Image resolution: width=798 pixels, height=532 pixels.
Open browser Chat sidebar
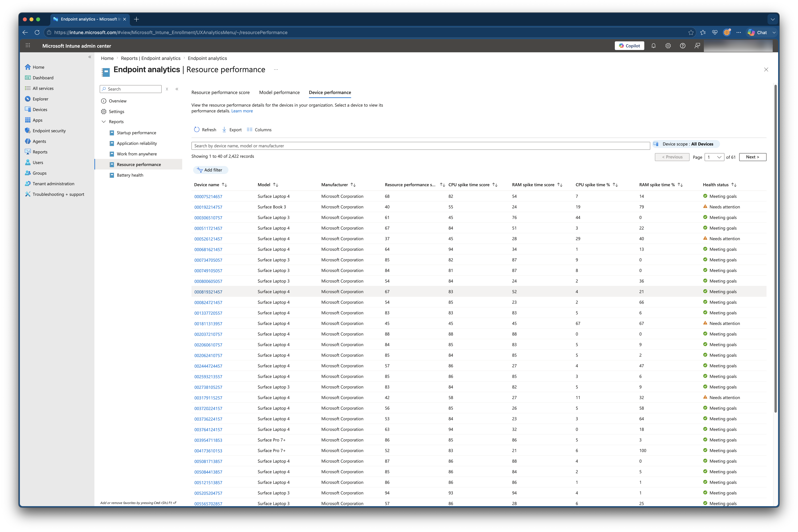coord(758,33)
